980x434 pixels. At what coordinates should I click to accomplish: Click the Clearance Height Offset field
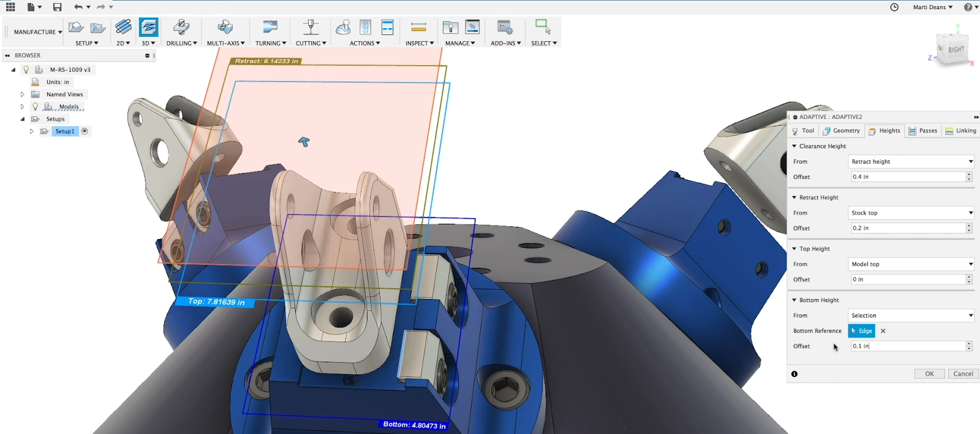coord(908,177)
